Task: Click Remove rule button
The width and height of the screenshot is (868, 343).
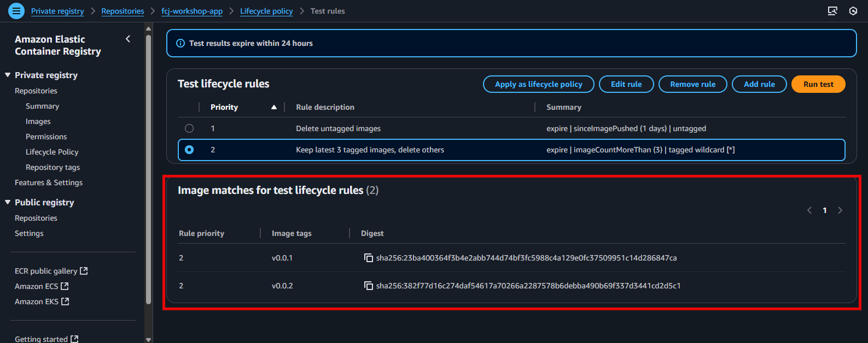Action: 693,84
